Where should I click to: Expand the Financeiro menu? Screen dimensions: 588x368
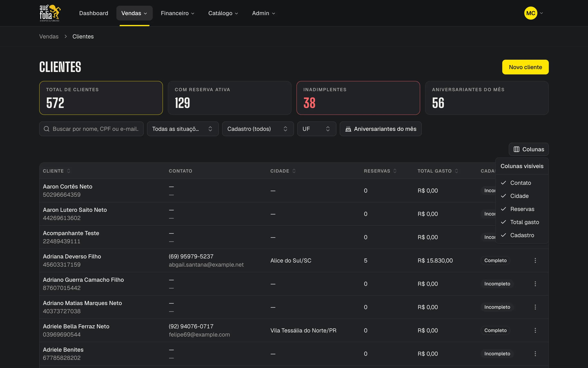click(177, 13)
